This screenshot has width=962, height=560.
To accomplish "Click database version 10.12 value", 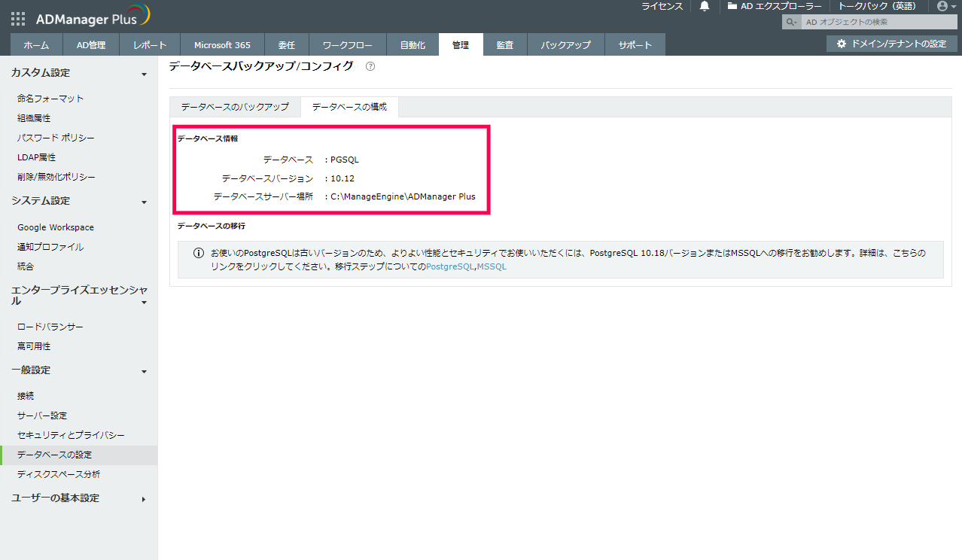I will [342, 178].
